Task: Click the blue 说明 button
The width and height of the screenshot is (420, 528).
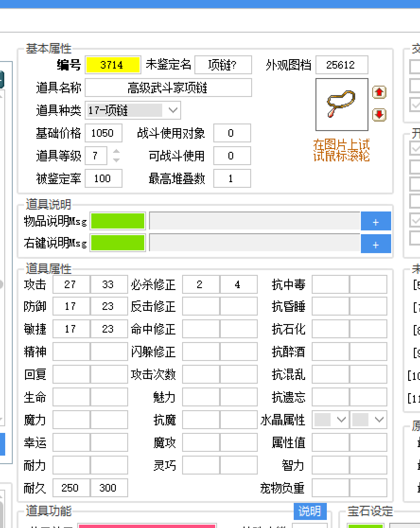Action: [310, 511]
